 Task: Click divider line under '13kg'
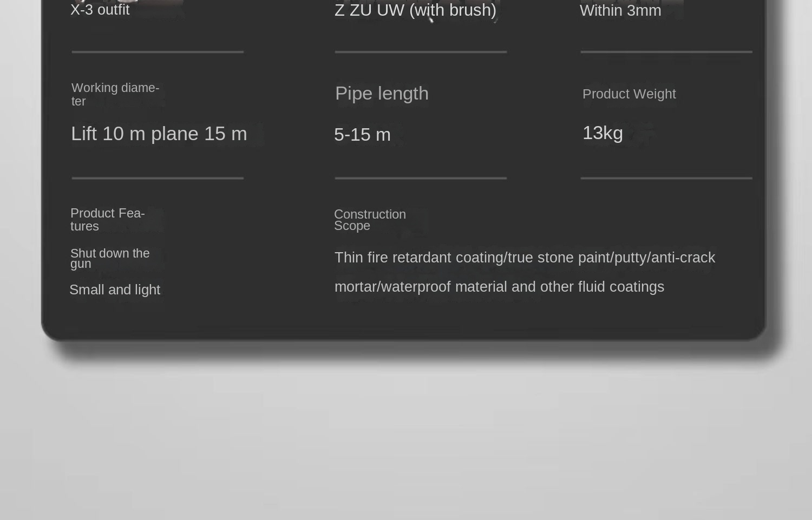666,178
